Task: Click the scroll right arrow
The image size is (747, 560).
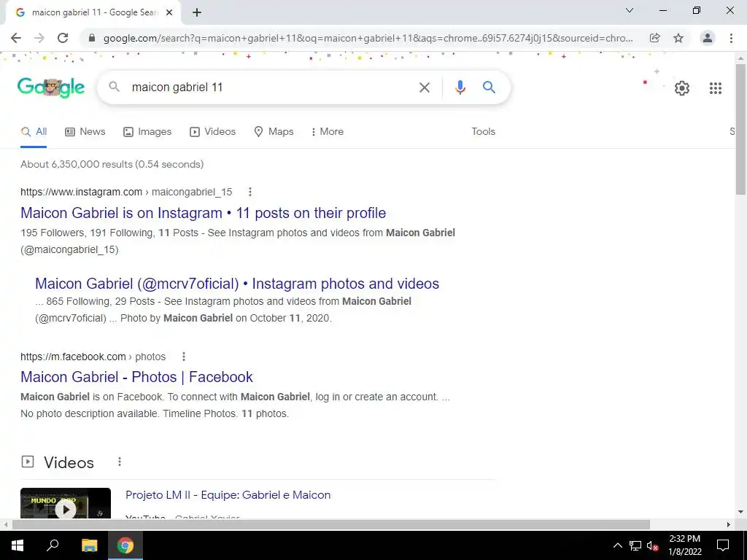Action: click(x=729, y=525)
